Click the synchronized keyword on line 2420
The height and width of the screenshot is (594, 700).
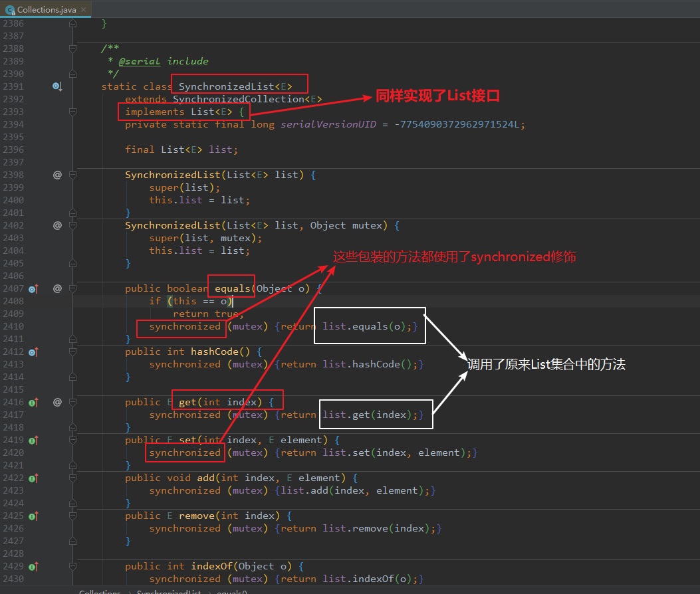click(185, 453)
